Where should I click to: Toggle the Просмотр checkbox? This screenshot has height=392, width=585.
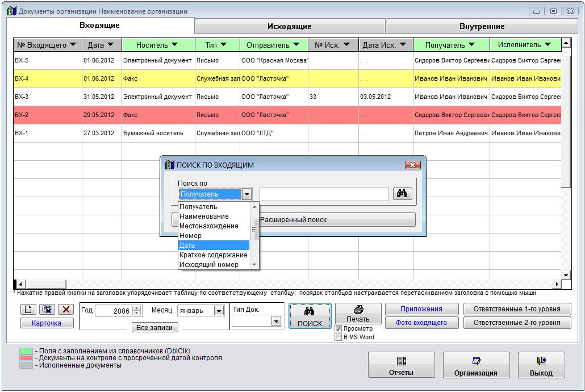point(339,328)
